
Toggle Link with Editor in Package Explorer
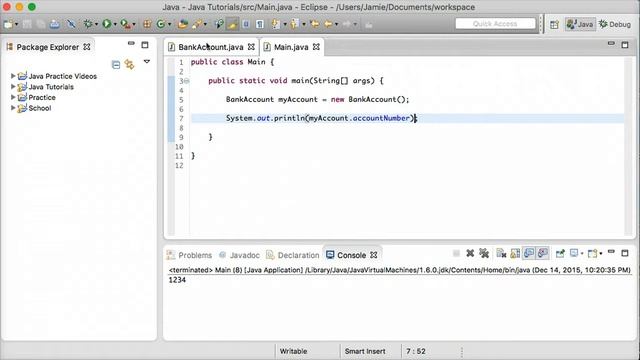[x=129, y=64]
